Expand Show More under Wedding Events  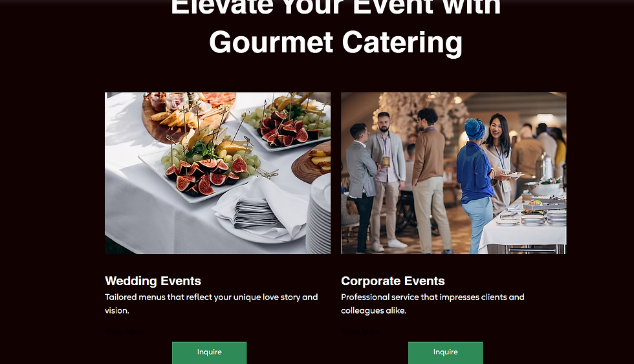click(124, 332)
